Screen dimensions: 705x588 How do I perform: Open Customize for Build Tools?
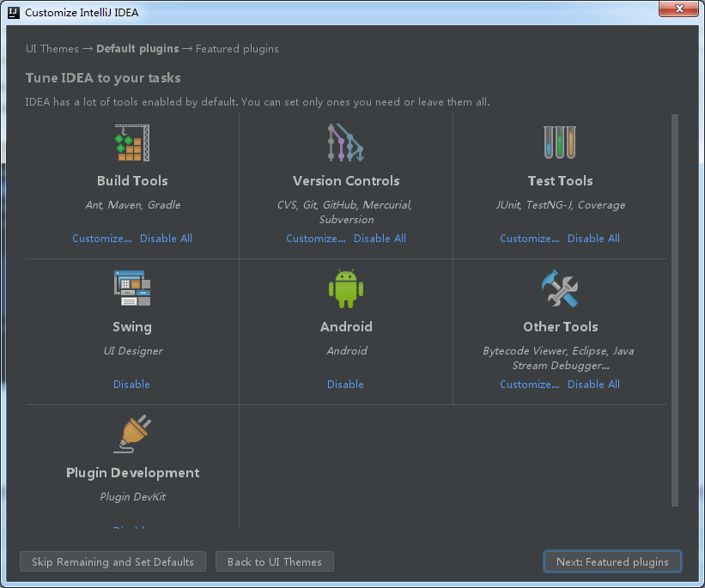point(102,239)
